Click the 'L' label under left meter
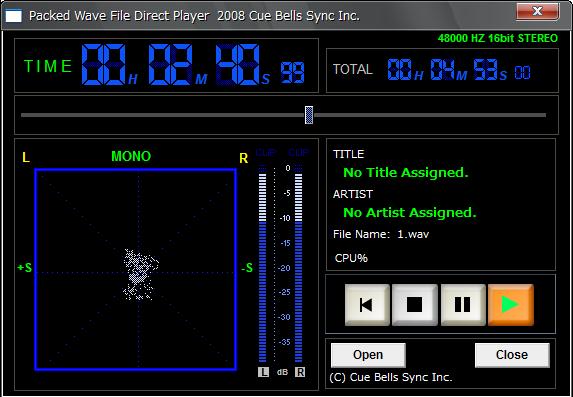The width and height of the screenshot is (573, 397). tap(263, 373)
